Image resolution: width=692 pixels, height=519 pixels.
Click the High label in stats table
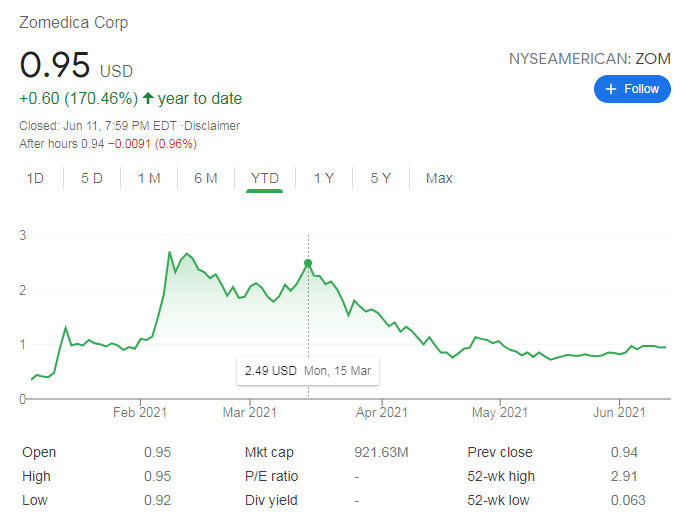36,476
